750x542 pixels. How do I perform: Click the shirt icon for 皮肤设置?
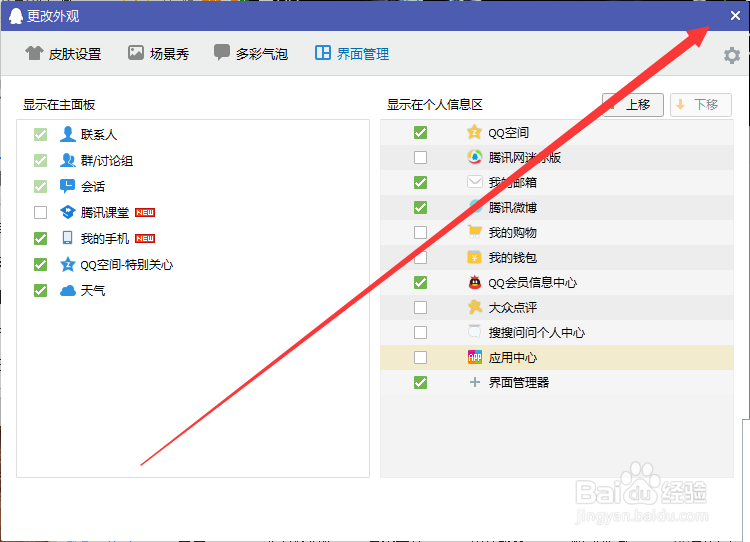[34, 53]
